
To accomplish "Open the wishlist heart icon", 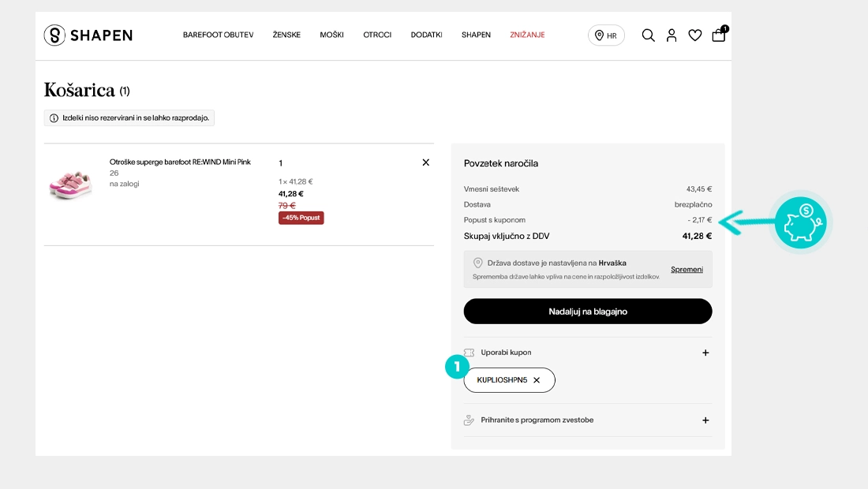I will pyautogui.click(x=694, y=35).
